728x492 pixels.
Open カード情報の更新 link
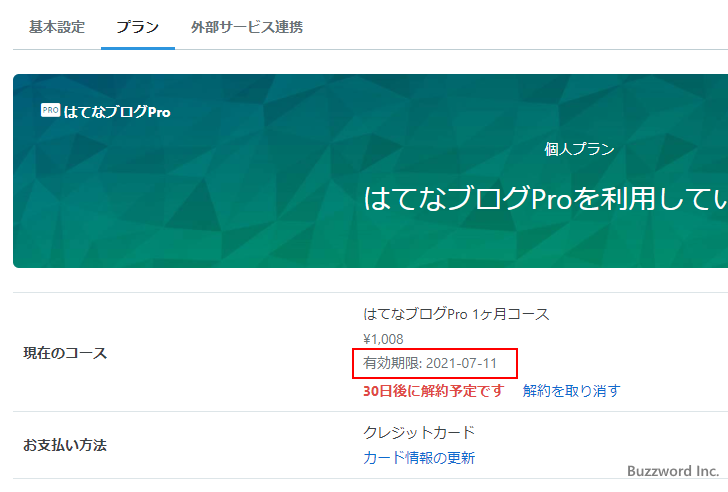pos(419,458)
